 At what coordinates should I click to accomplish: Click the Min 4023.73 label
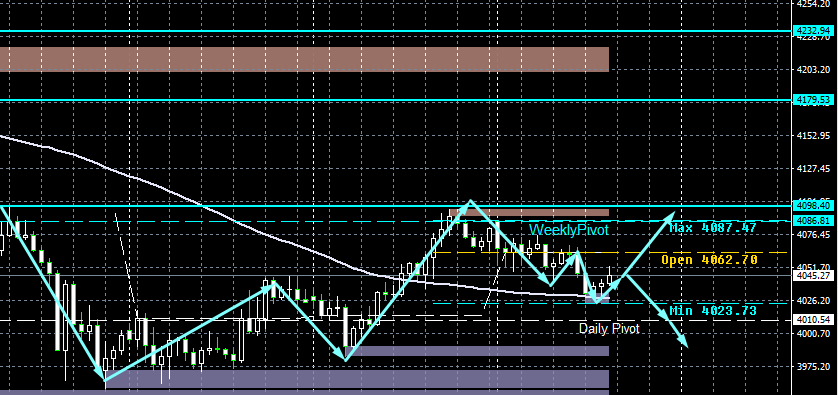click(x=713, y=311)
